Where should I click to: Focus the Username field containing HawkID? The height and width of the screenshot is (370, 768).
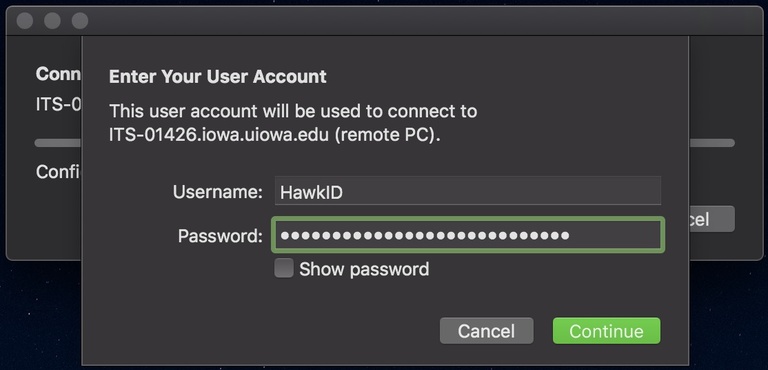point(467,191)
